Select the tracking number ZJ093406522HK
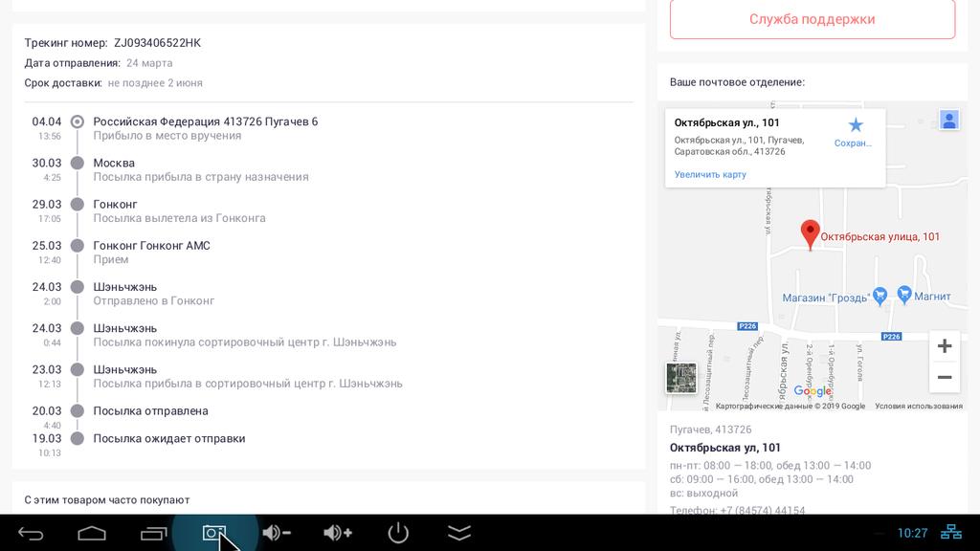This screenshot has width=980, height=551. (157, 43)
